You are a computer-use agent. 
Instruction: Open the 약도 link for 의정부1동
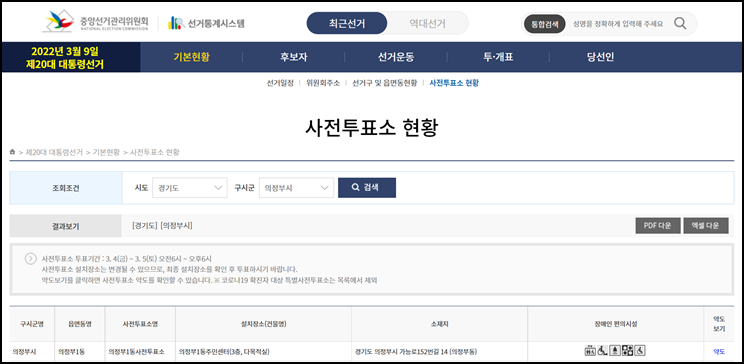tap(719, 352)
